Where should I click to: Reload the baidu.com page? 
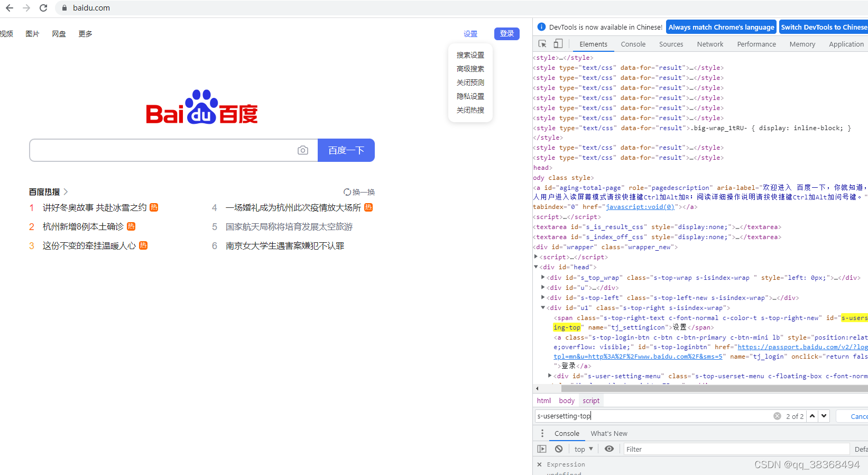[43, 8]
